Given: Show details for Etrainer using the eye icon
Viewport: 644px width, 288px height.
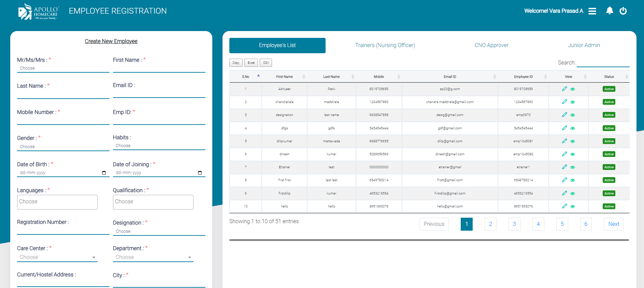Looking at the screenshot, I should [573, 167].
